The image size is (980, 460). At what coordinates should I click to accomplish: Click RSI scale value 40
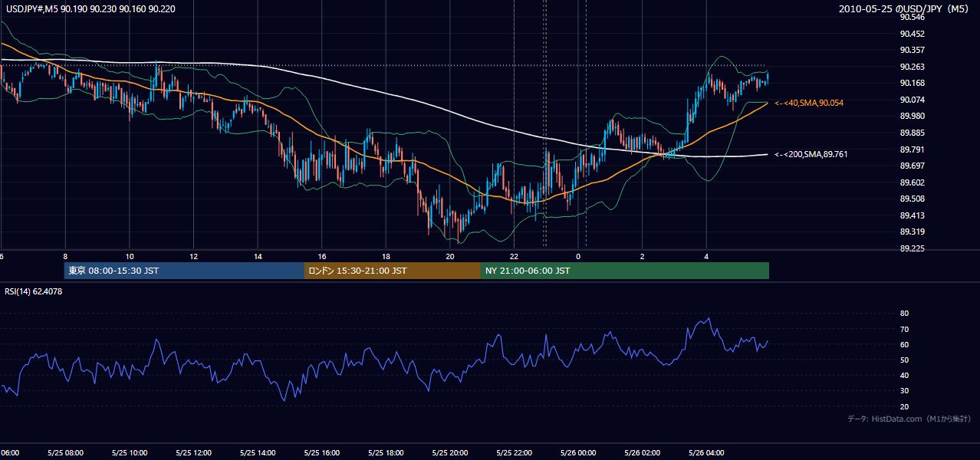click(905, 375)
